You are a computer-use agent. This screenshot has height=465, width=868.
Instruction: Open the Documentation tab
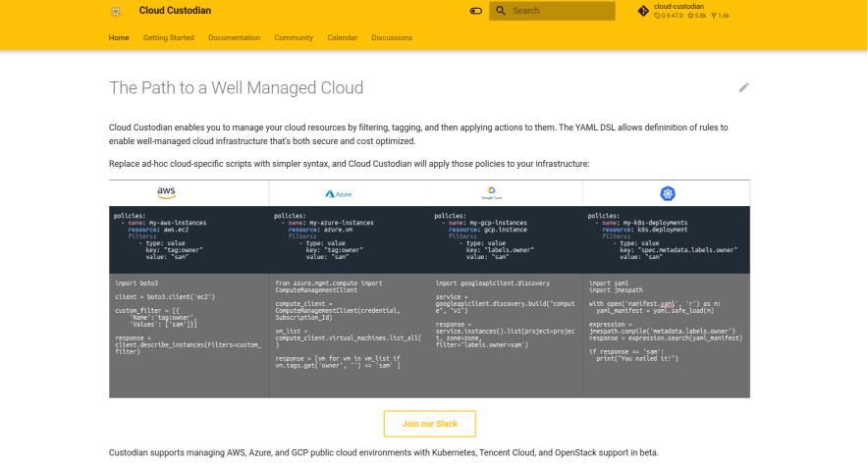tap(234, 37)
